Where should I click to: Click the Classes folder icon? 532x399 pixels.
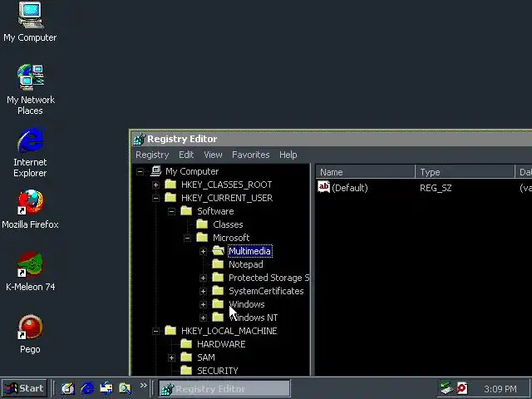tap(202, 224)
